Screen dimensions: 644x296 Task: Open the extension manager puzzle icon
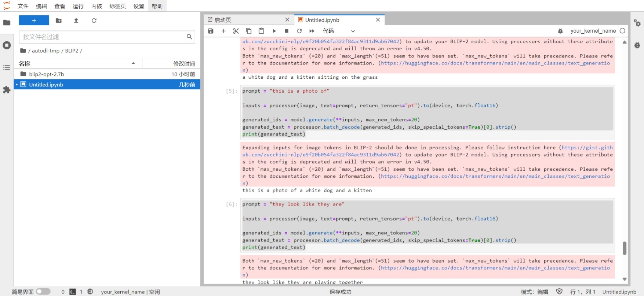point(7,90)
